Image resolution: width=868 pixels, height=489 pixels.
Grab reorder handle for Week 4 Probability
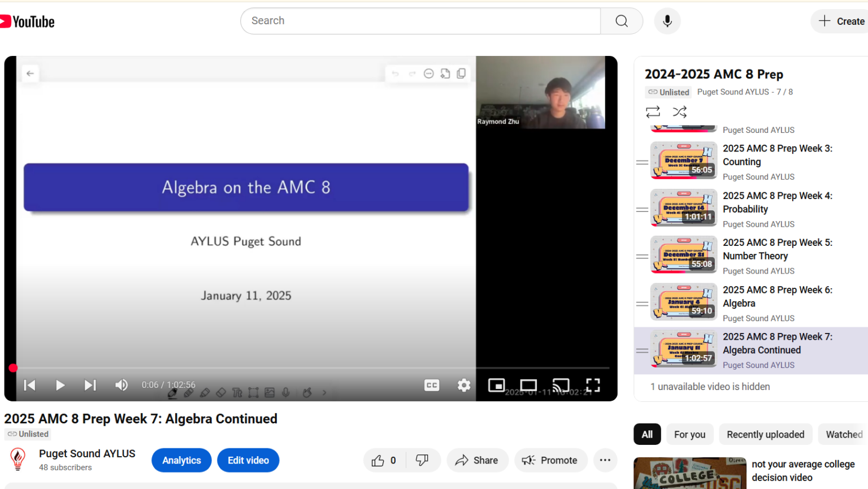pyautogui.click(x=642, y=210)
